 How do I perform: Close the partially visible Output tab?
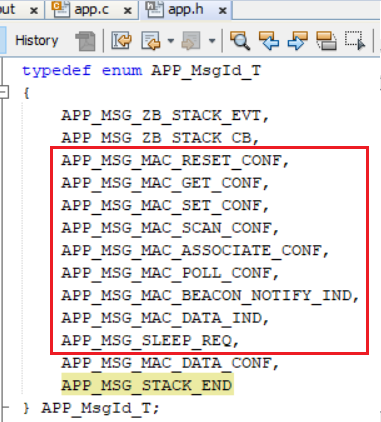point(34,11)
